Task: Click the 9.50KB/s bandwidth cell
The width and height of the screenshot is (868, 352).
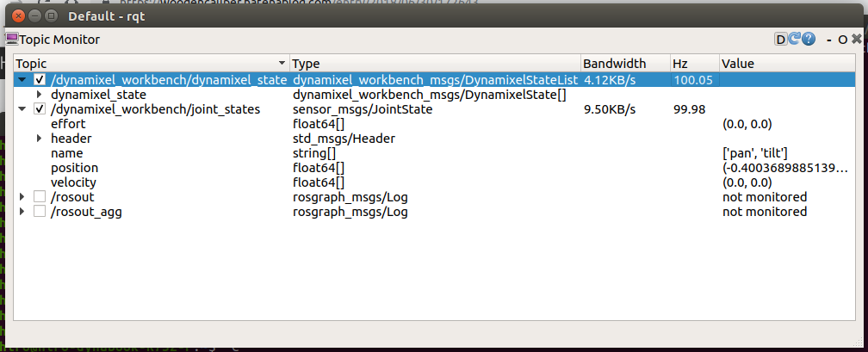Action: tap(610, 109)
